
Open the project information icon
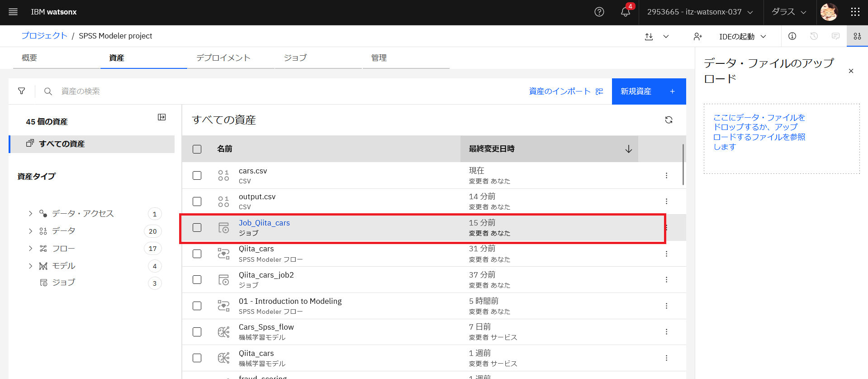click(792, 36)
